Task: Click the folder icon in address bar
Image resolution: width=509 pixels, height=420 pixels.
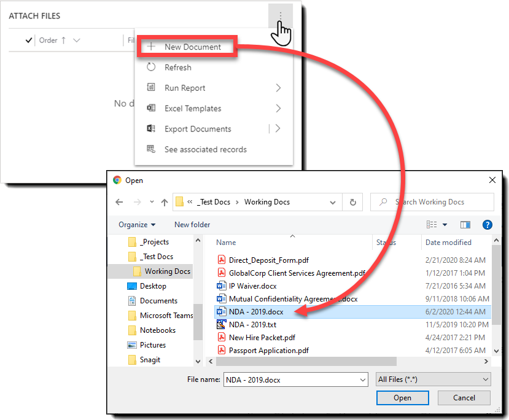Action: (x=179, y=202)
